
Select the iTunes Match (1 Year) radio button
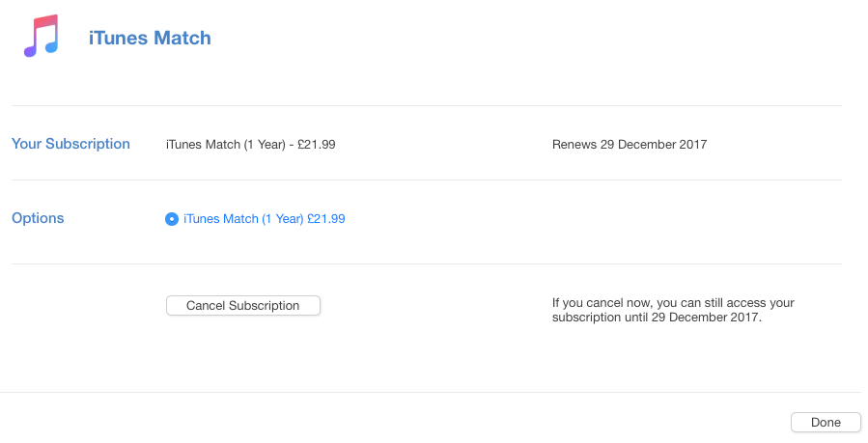tap(172, 219)
